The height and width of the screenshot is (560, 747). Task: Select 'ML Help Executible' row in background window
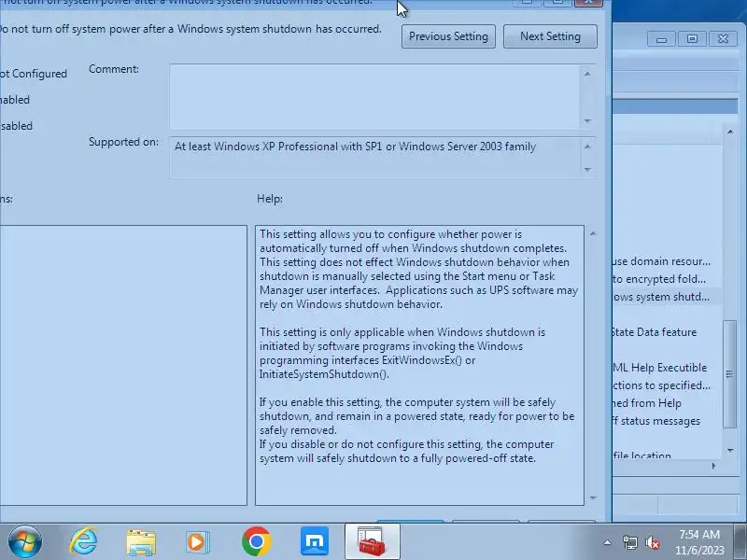[660, 368]
